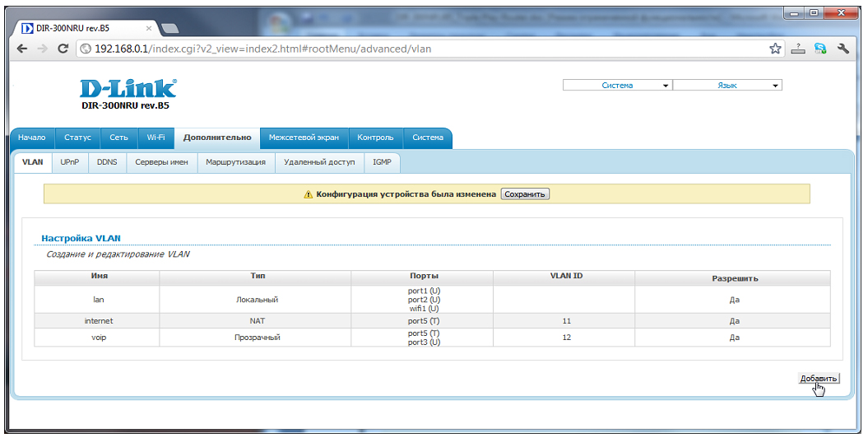The width and height of the screenshot is (868, 438).
Task: Click the D-Link logo
Action: (x=128, y=89)
